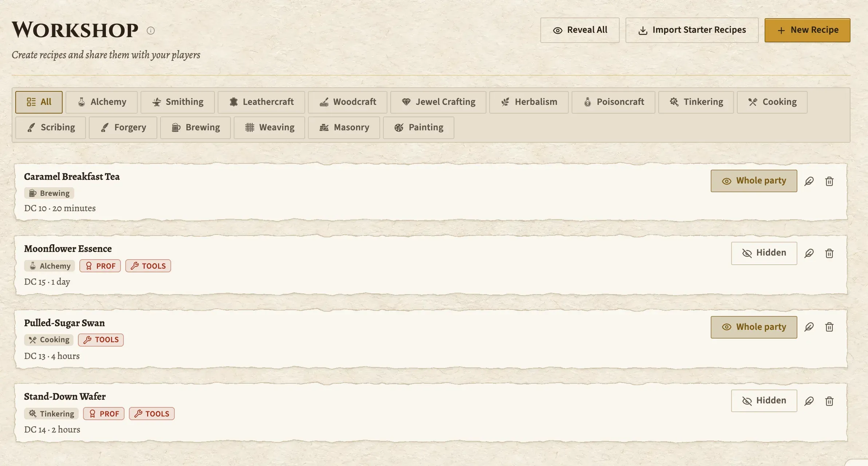This screenshot has height=466, width=868.
Task: Delete the Stand-Down Wafer recipe
Action: (829, 401)
